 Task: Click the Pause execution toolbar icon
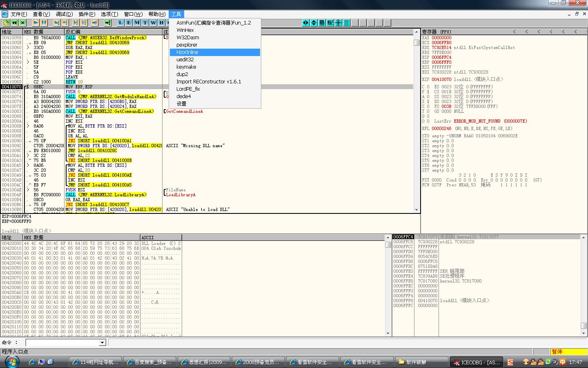(44, 23)
